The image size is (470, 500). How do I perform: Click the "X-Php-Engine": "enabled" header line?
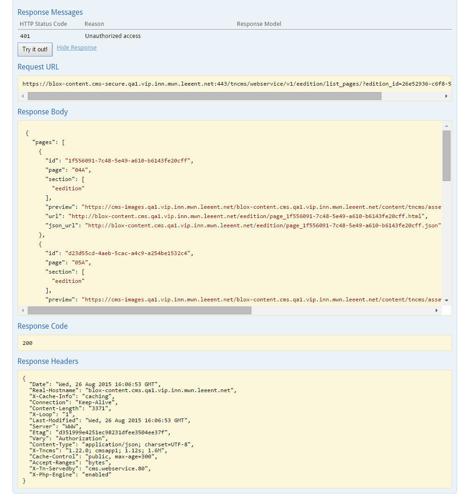(70, 475)
